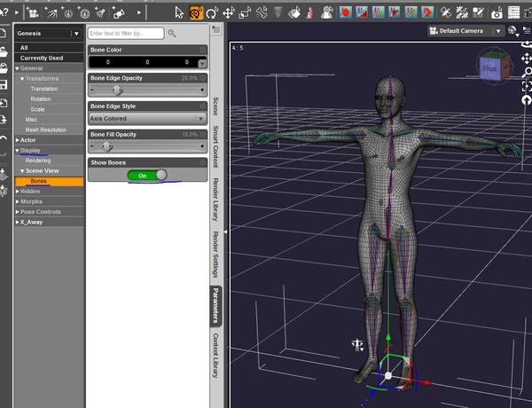The height and width of the screenshot is (408, 532).
Task: Click the Bone Edge Opacity slider handle
Action: [x=117, y=90]
